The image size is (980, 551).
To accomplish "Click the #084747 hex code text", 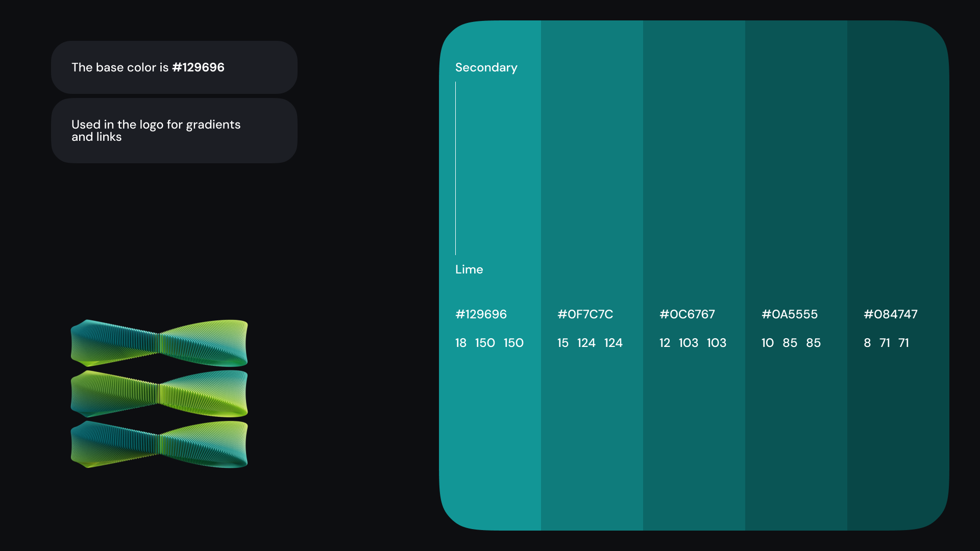I will coord(890,314).
